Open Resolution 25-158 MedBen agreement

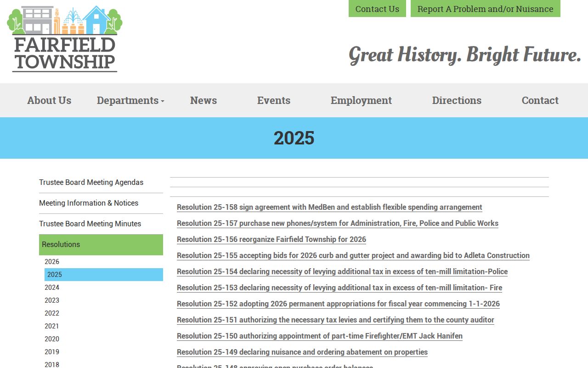coord(329,207)
